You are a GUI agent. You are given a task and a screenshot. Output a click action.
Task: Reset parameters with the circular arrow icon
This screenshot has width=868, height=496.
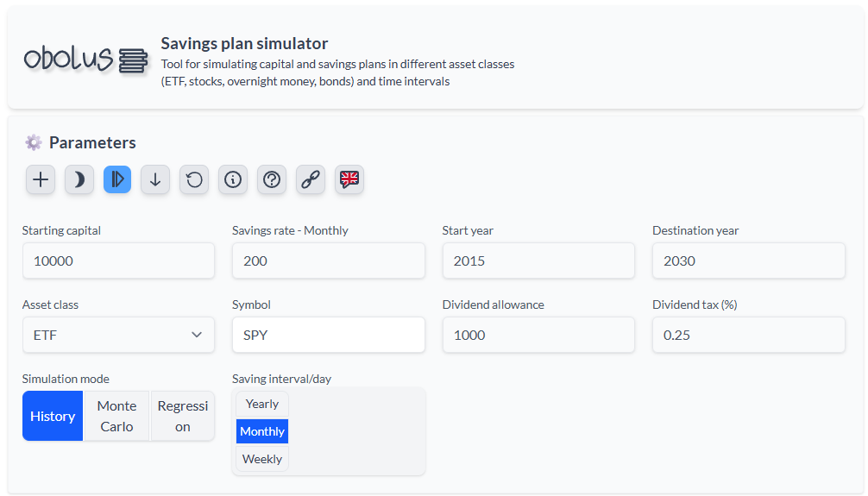(x=194, y=179)
